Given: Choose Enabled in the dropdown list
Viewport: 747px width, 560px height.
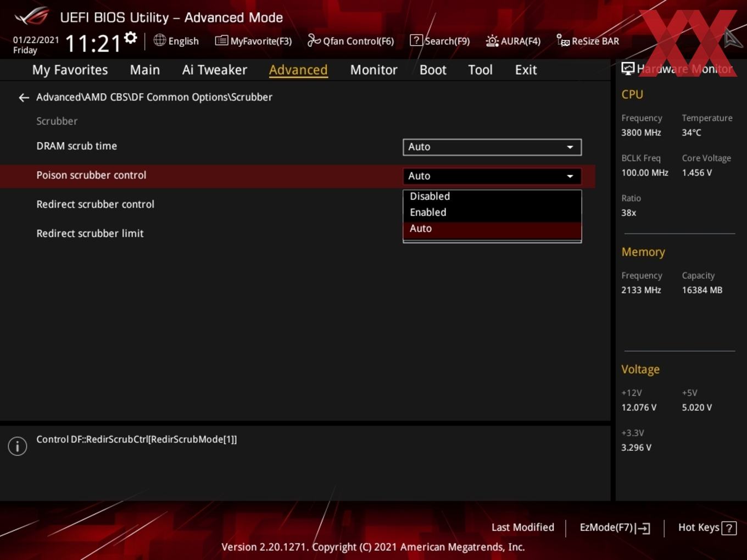Looking at the screenshot, I should [x=492, y=212].
